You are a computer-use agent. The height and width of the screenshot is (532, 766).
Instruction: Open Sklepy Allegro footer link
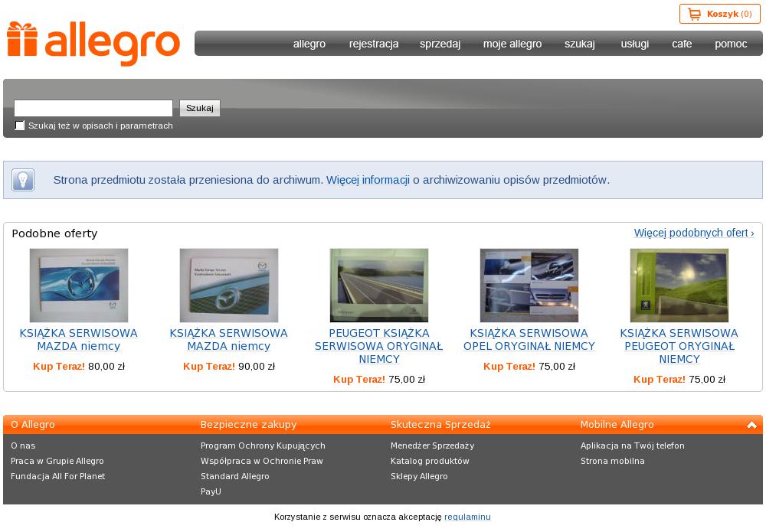coord(419,476)
